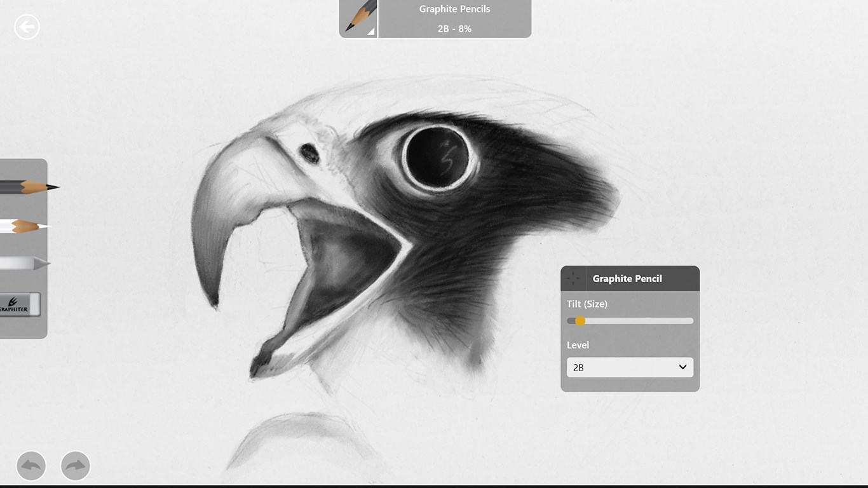Image resolution: width=868 pixels, height=488 pixels.
Task: Click the Graphite Pencils title bar
Action: [454, 9]
